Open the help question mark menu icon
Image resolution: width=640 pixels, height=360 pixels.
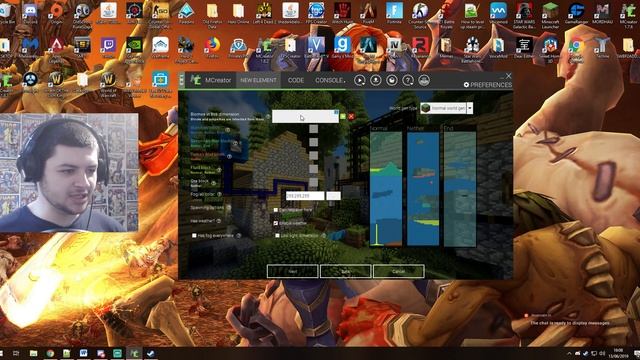[x=408, y=80]
